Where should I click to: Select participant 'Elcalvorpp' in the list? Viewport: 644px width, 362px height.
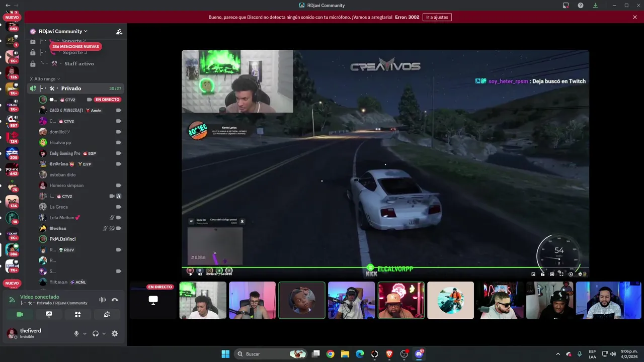point(80,142)
